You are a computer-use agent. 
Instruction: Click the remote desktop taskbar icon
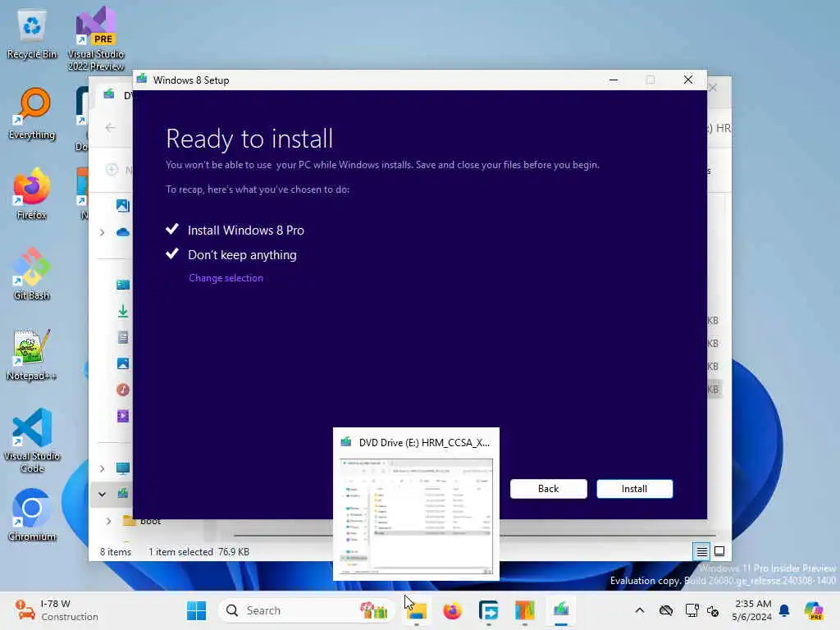pos(488,610)
